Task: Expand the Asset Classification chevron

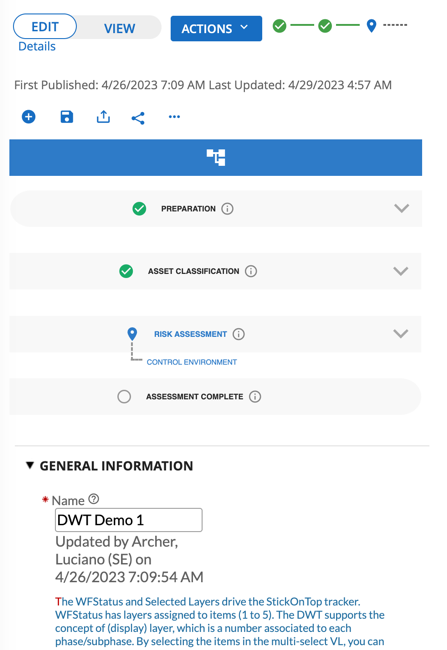Action: pos(401,271)
